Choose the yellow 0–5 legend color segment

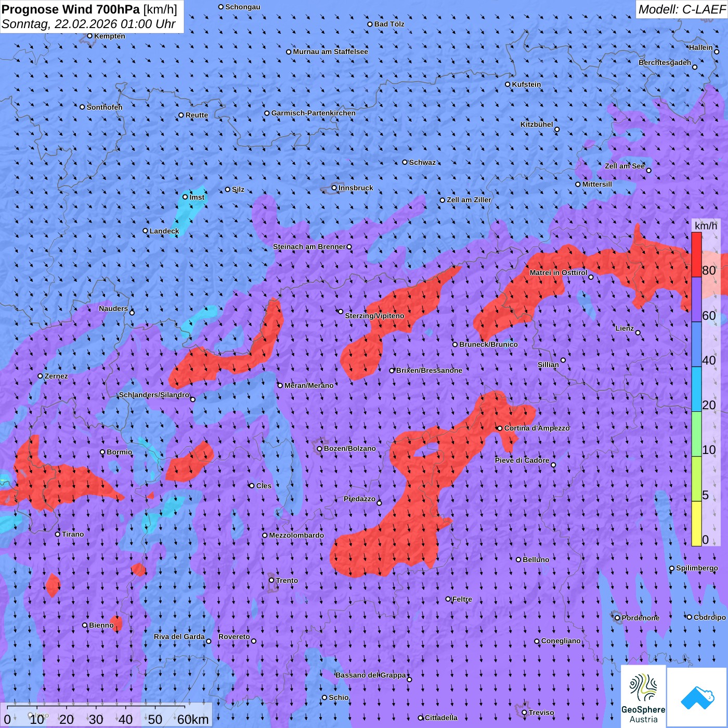pos(696,524)
